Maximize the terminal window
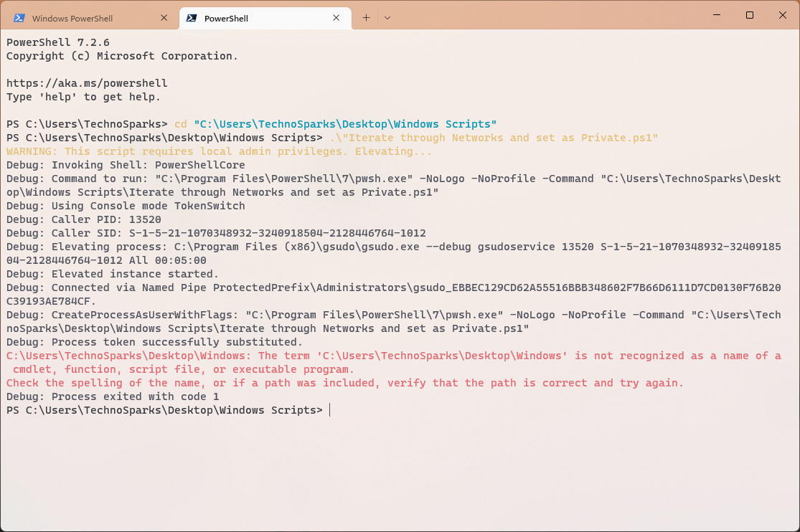Screen dimensions: 800x532 click(x=750, y=15)
